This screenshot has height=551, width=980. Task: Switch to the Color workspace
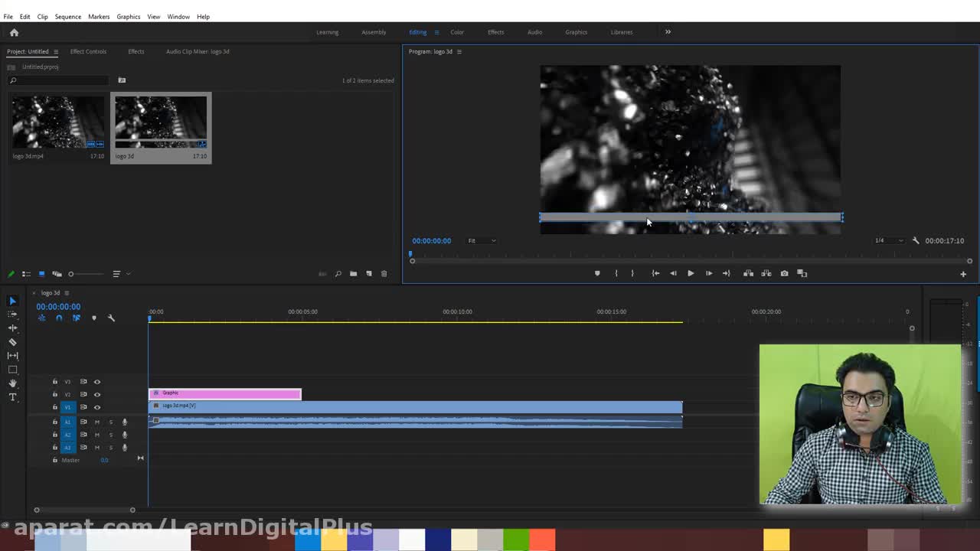pos(457,32)
